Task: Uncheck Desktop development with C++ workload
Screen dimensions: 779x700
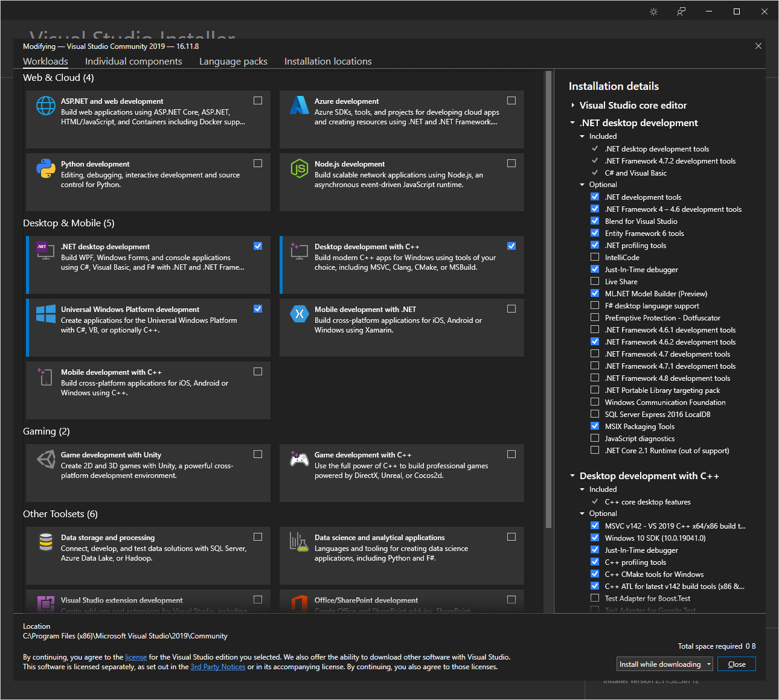Action: click(x=511, y=246)
